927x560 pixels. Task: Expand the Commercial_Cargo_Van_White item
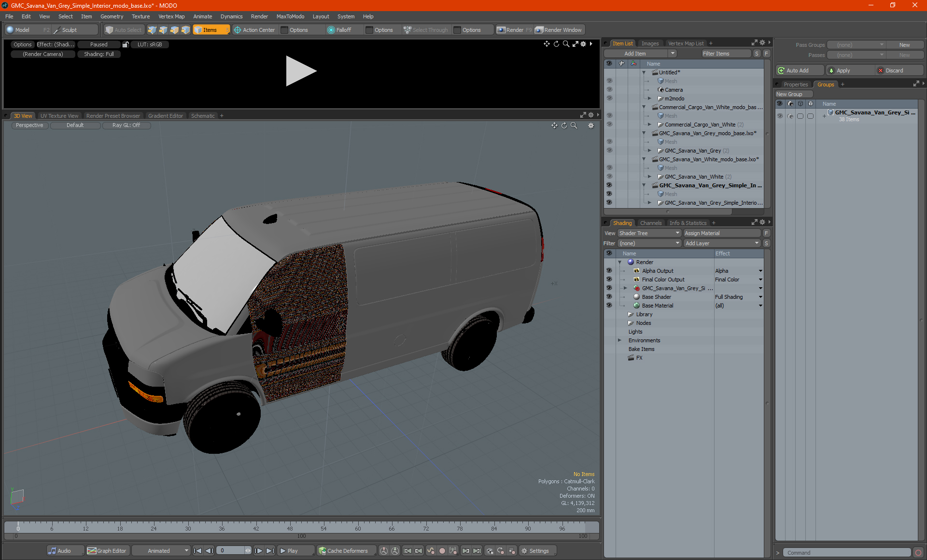pyautogui.click(x=649, y=125)
